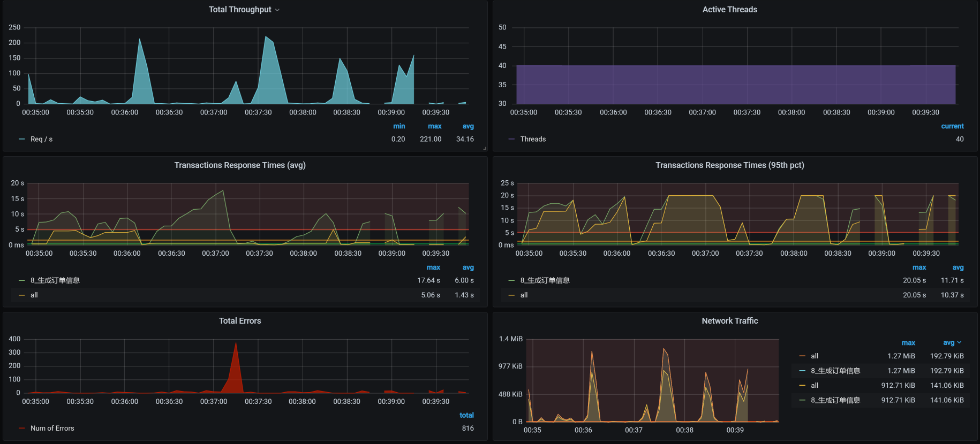980x444 pixels.
Task: Toggle the Threads series in legend
Action: (533, 140)
